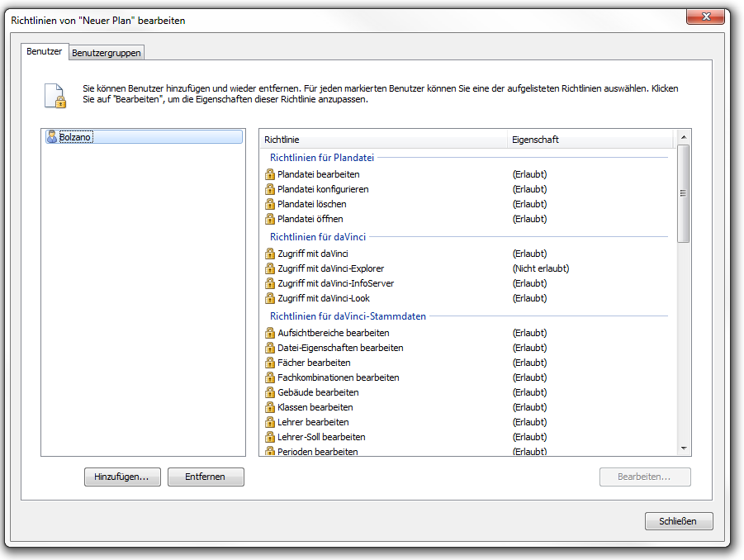Close the dialog with Schließen button
Image resolution: width=744 pixels, height=560 pixels.
click(x=678, y=521)
